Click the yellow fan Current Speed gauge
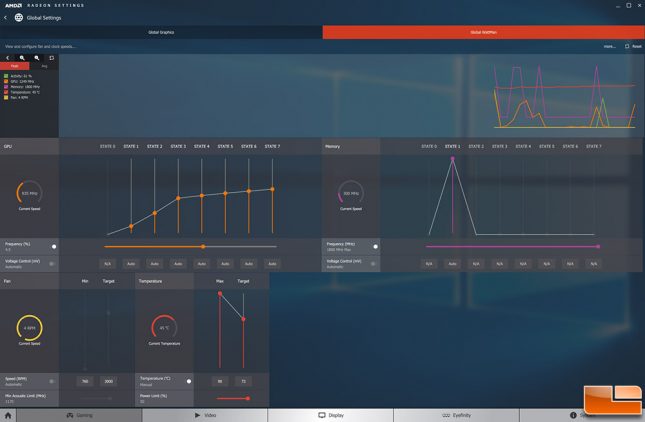645x422 pixels. tap(29, 328)
